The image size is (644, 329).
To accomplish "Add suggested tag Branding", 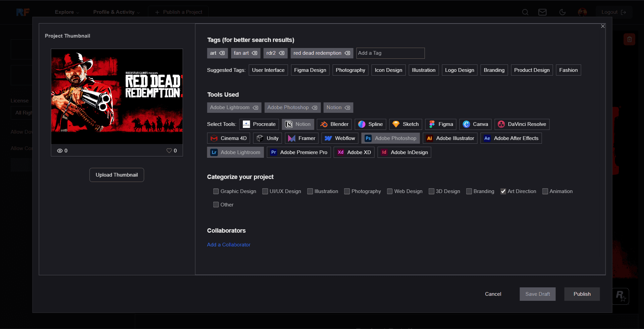I will click(x=494, y=70).
